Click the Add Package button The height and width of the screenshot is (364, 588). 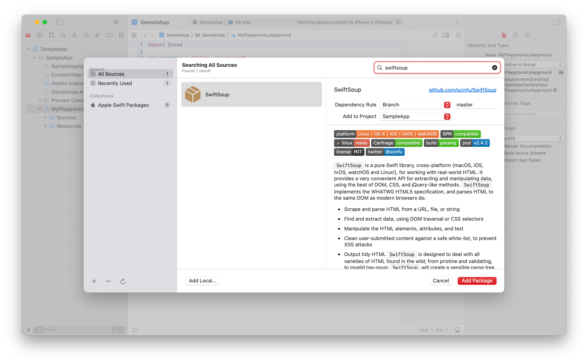pos(477,281)
